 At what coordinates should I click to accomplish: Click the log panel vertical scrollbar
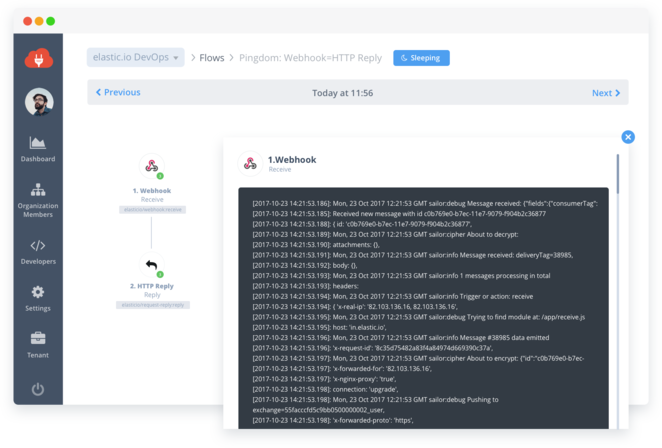[618, 174]
